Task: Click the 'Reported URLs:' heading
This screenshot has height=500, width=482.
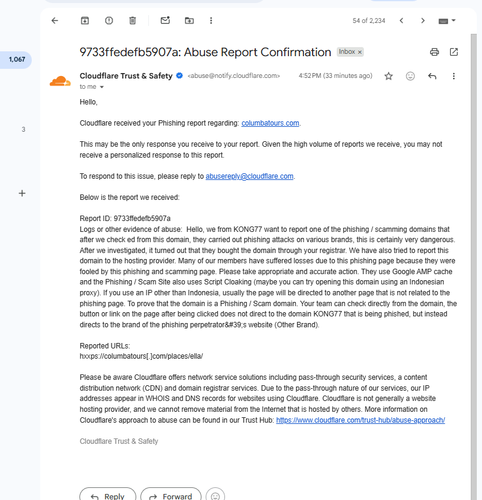Action: tap(105, 346)
